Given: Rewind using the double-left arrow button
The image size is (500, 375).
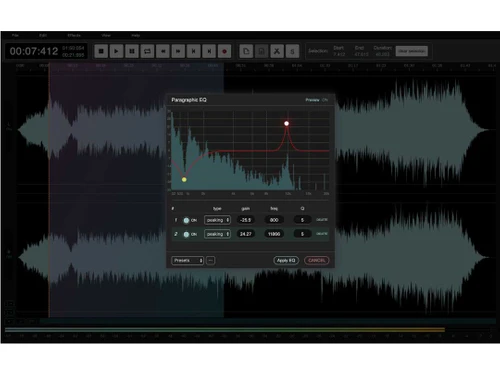Looking at the screenshot, I should (163, 51).
